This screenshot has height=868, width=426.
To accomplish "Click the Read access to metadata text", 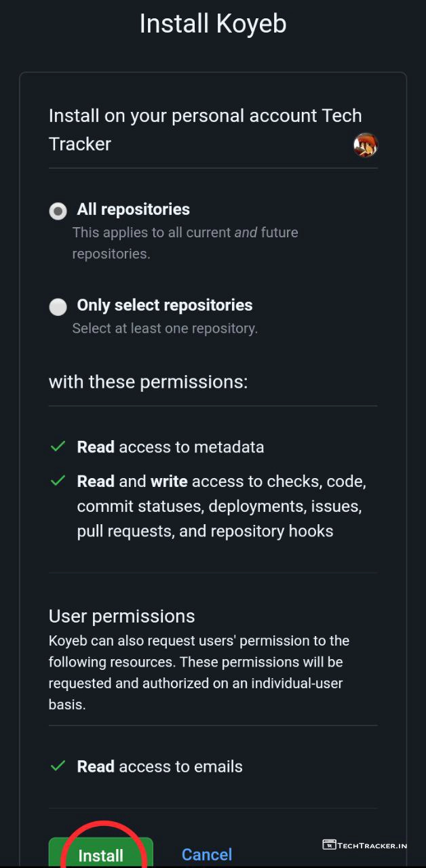I will (x=170, y=447).
